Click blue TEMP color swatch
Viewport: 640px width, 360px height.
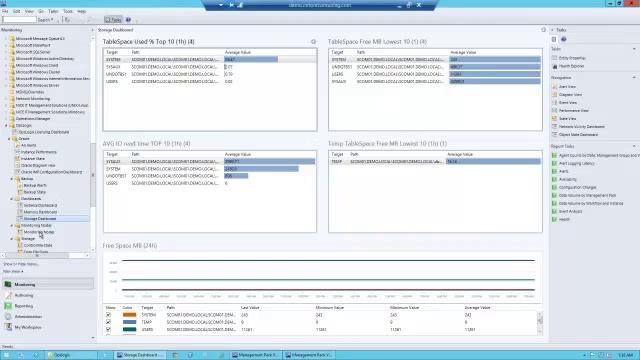pos(129,322)
